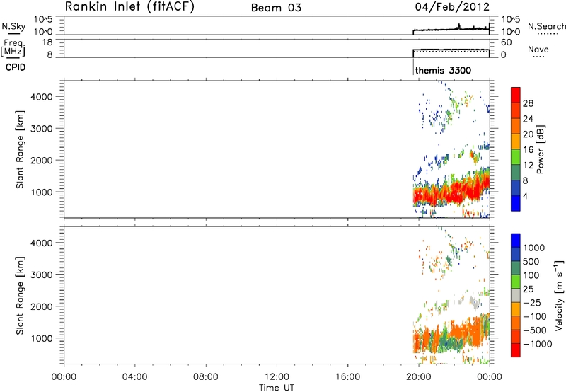Click the '4' tick on the Power colorbar
Viewport: 566px width, 392px height.
[x=525, y=196]
